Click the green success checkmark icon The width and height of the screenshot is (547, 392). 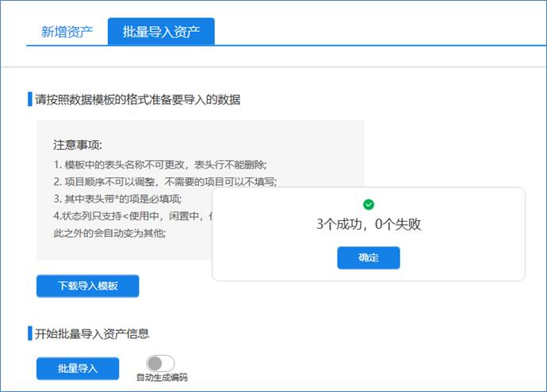pos(368,204)
